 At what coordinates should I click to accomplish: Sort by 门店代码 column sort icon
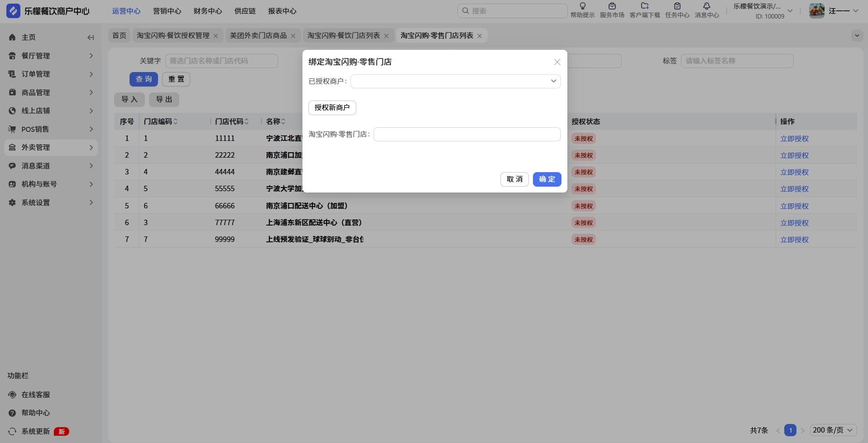coord(247,121)
